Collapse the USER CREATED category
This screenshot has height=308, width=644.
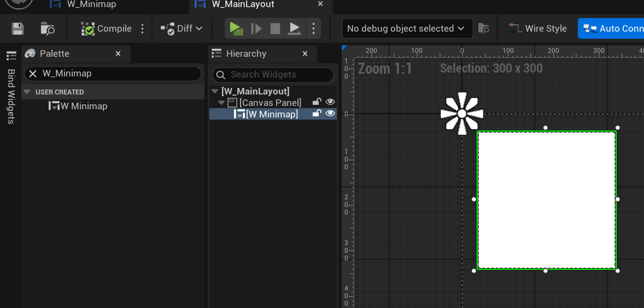click(27, 92)
